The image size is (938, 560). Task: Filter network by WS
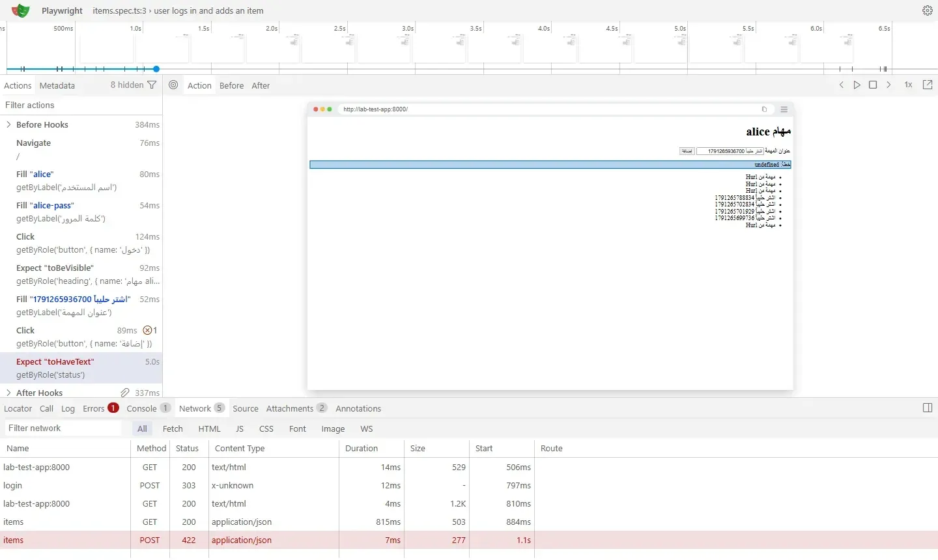click(367, 428)
